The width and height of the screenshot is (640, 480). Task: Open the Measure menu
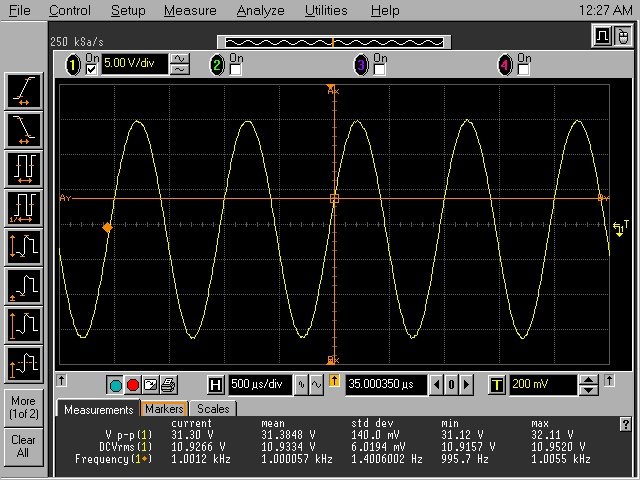(190, 10)
